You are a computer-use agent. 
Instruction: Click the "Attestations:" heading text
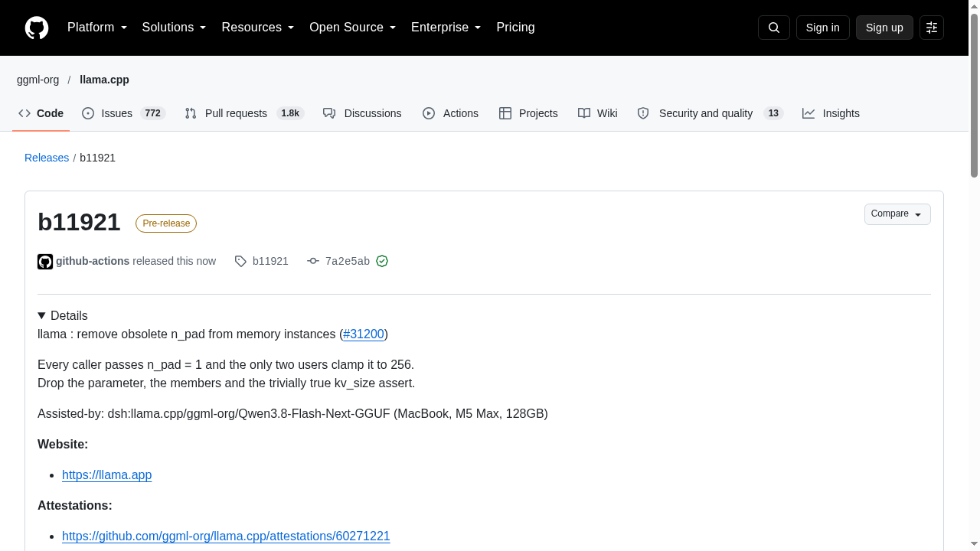click(75, 506)
